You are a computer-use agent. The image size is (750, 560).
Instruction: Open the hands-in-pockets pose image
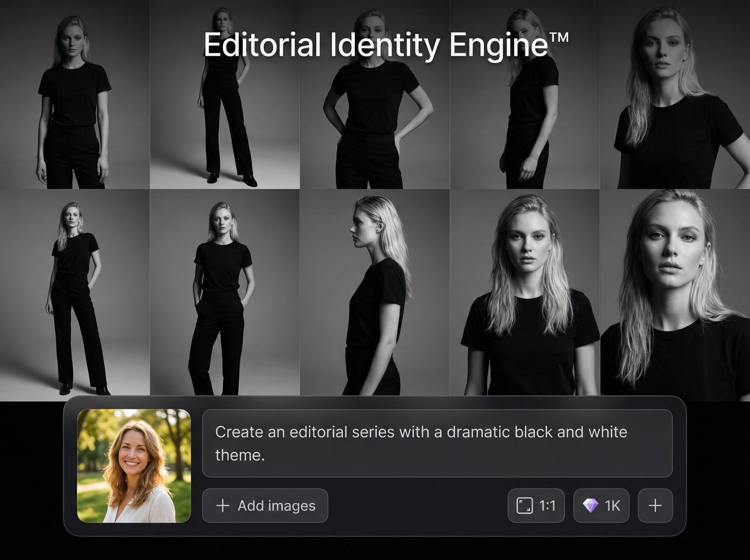click(225, 292)
